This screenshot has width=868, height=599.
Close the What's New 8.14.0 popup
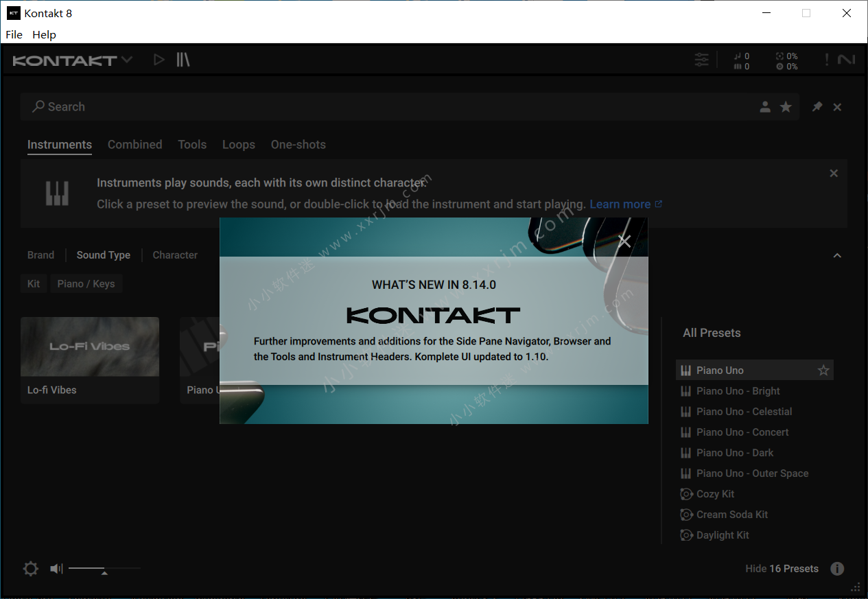[624, 241]
